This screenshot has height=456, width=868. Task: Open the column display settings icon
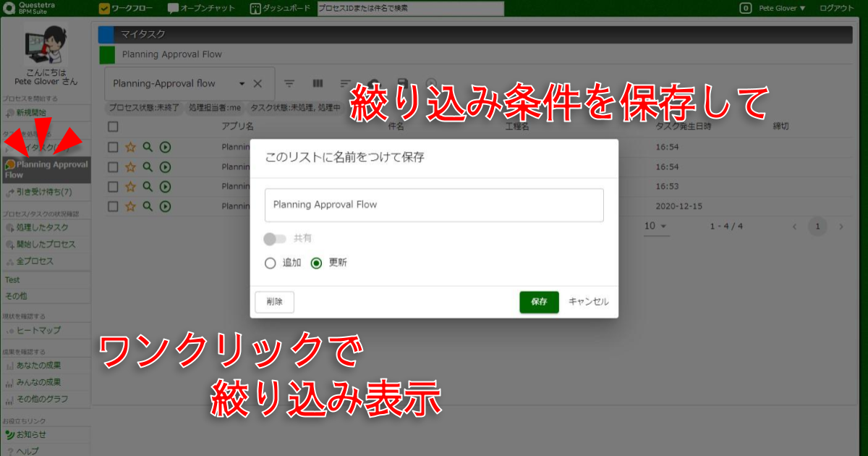(x=318, y=83)
